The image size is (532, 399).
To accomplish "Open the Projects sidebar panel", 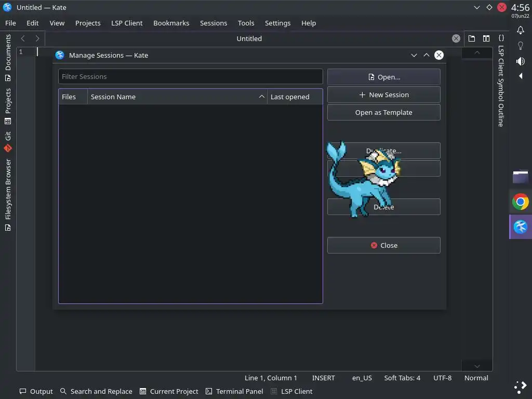I will click(x=8, y=106).
